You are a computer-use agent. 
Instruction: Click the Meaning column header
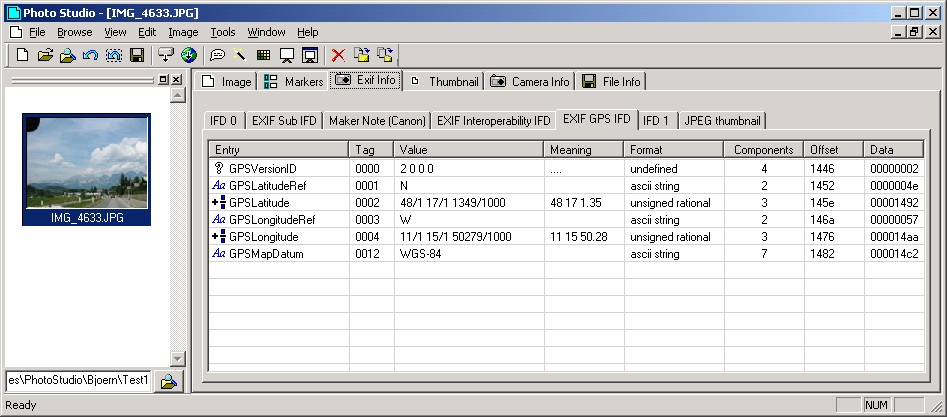click(x=584, y=150)
